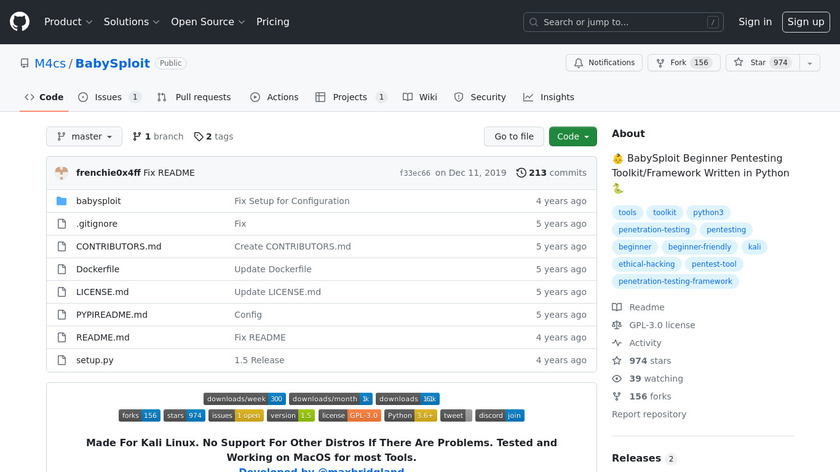
Task: Open the README.md file
Action: (102, 338)
